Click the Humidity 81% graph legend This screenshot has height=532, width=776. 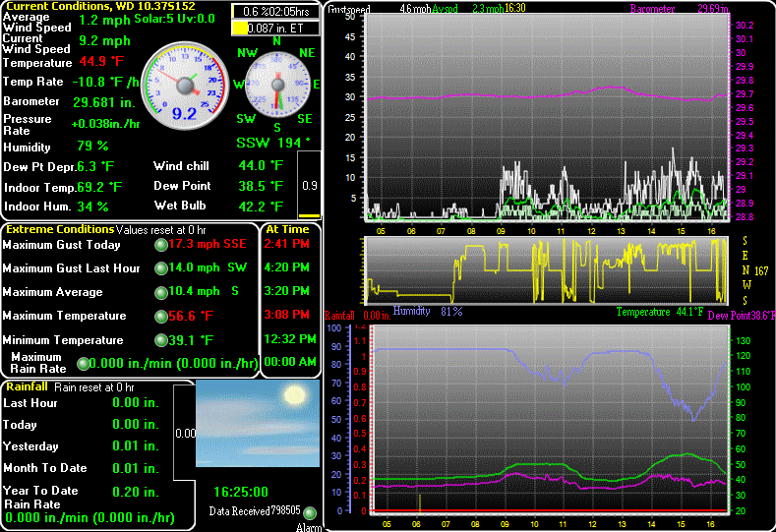[428, 312]
